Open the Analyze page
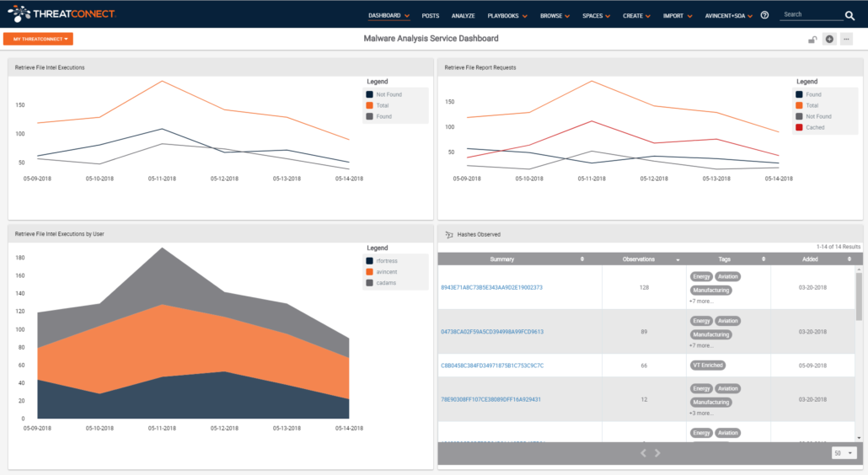This screenshot has width=868, height=475. pos(463,16)
